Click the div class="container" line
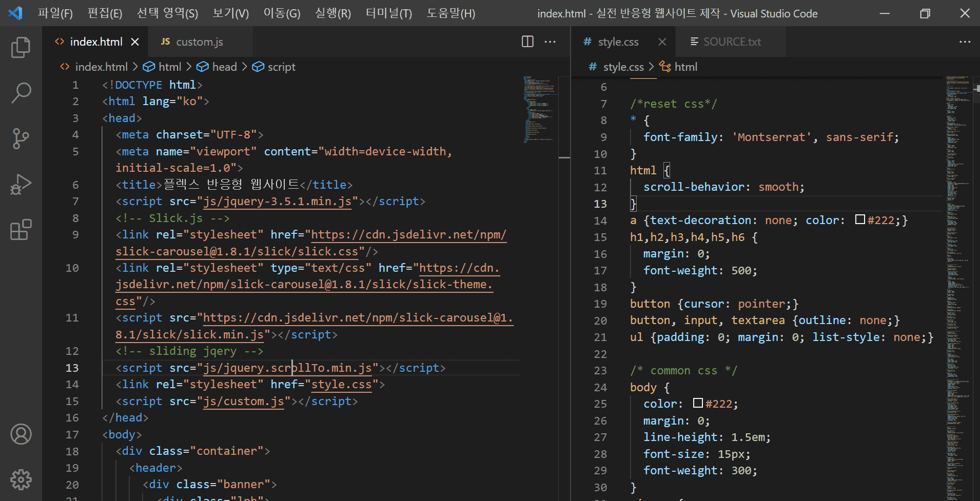980x501 pixels. point(192,451)
